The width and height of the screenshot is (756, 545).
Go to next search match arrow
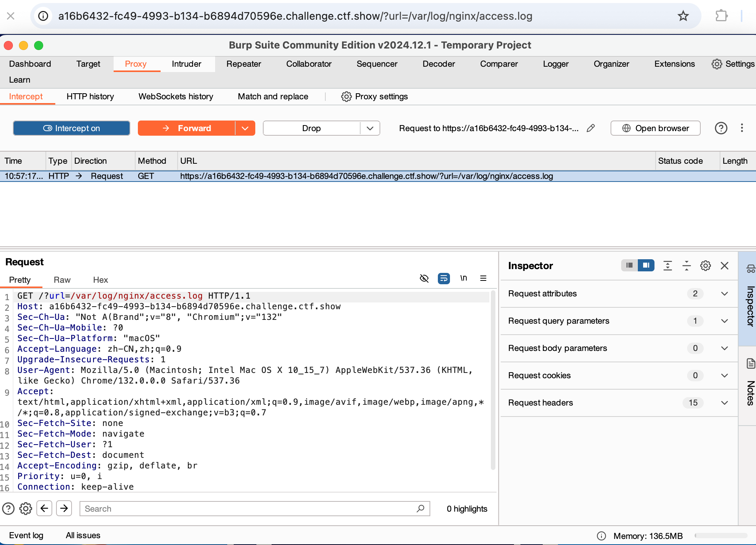[64, 508]
